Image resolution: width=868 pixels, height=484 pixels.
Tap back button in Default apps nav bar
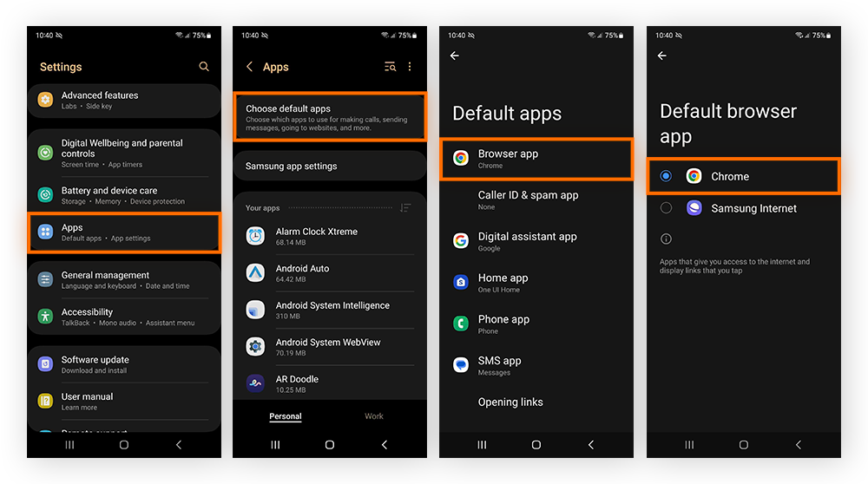tap(590, 445)
